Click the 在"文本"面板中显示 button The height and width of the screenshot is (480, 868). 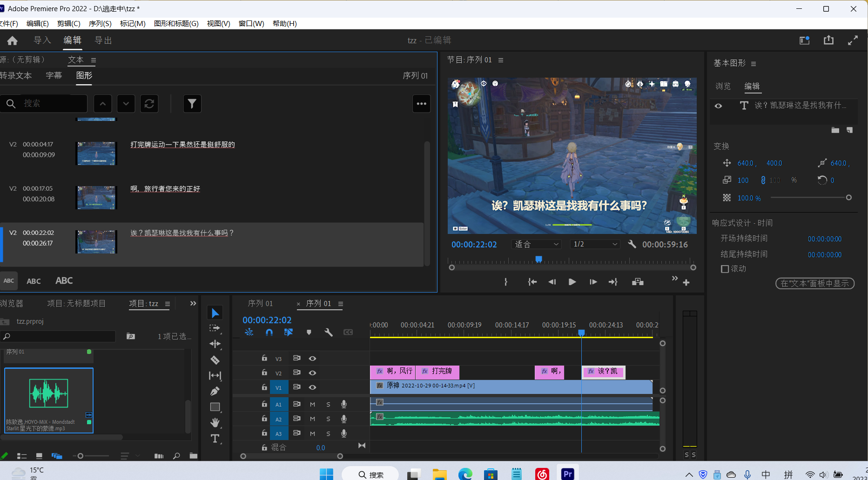(x=815, y=283)
